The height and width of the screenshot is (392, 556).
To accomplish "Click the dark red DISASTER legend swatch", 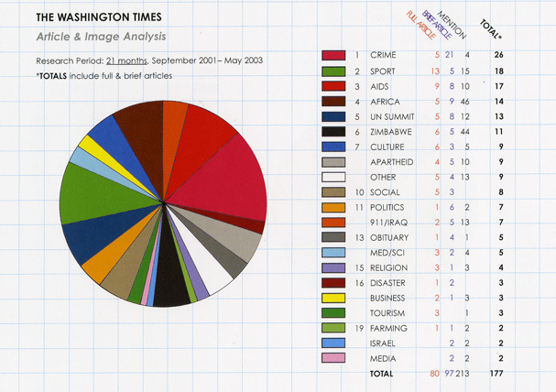I will tap(333, 282).
